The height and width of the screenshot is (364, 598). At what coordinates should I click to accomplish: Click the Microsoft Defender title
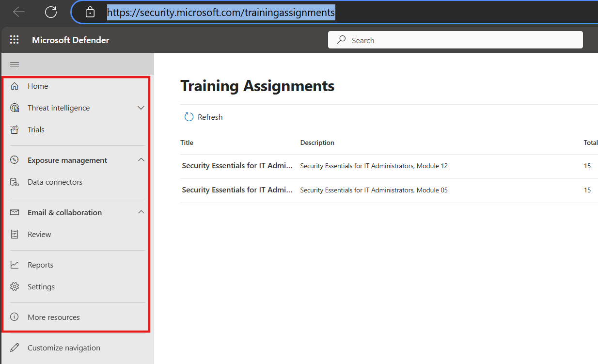[71, 40]
